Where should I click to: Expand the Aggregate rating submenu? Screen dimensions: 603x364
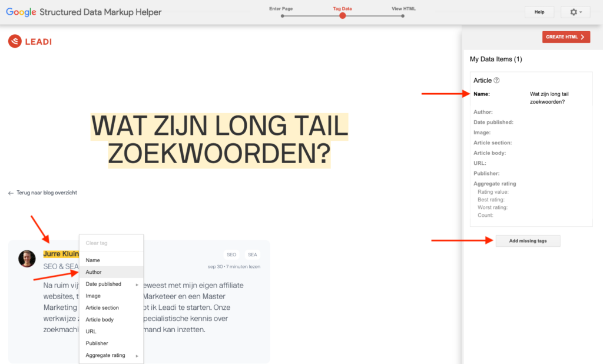click(111, 355)
